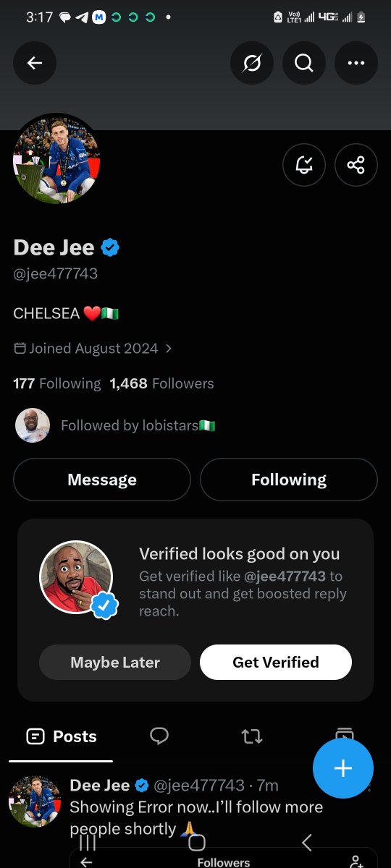Toggle the Following button to unfollow
391x868 pixels.
289,480
